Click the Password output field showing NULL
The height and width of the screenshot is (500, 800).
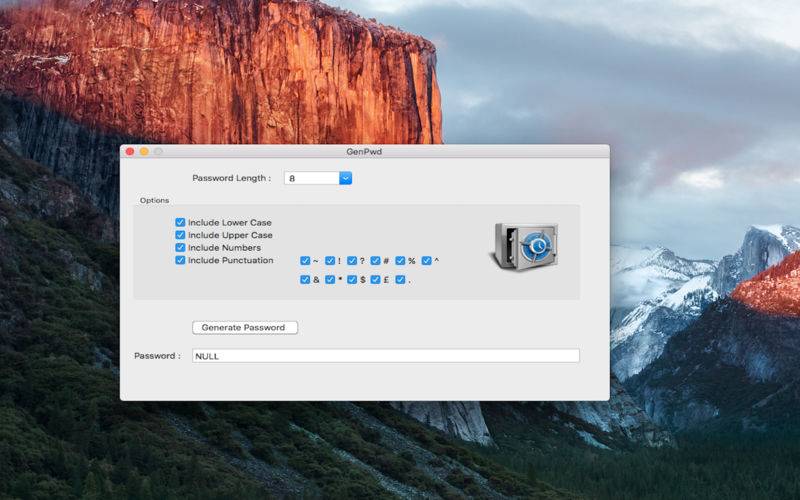click(386, 356)
